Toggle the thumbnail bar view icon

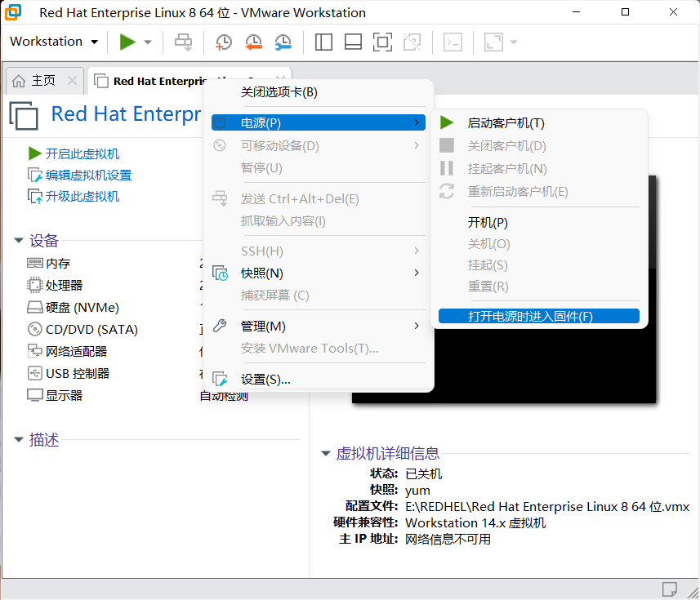(353, 42)
